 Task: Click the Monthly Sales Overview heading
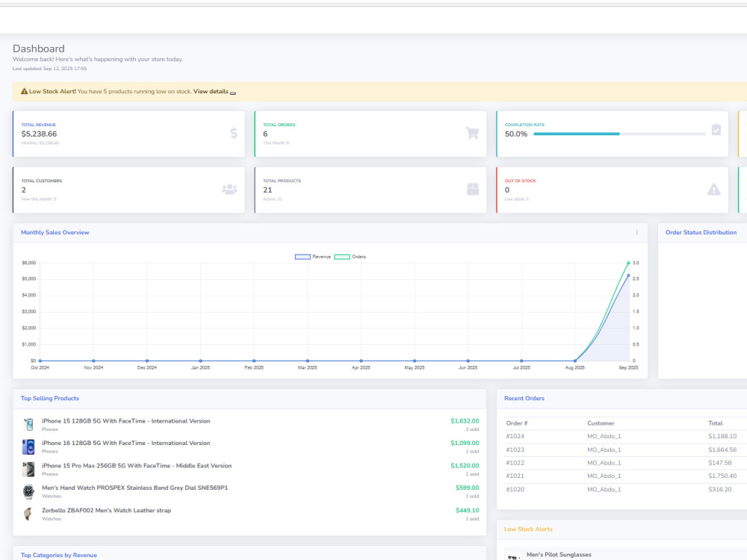(55, 232)
